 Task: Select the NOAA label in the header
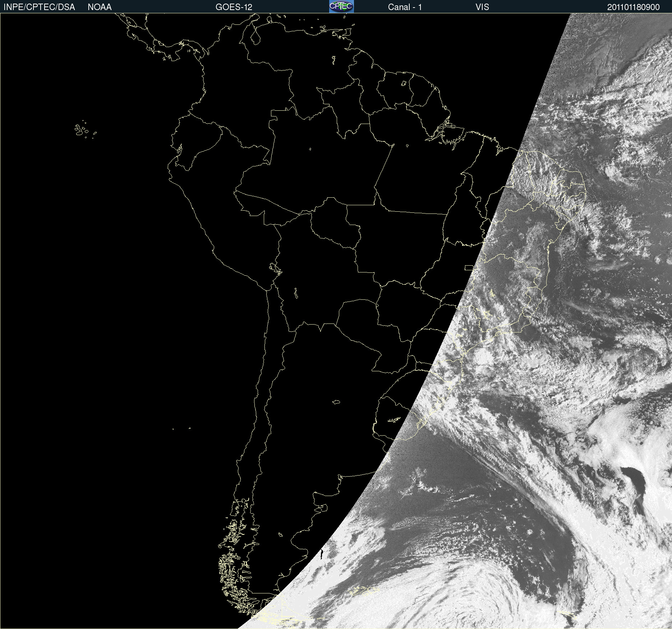pyautogui.click(x=100, y=7)
